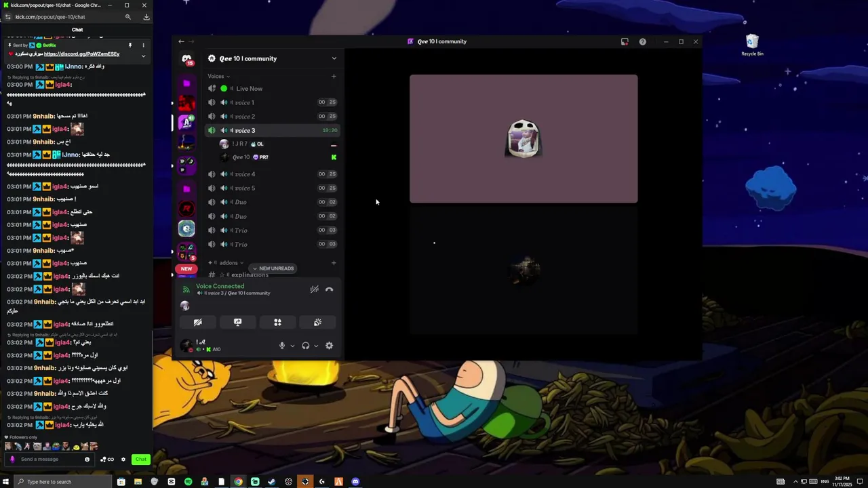Viewport: 868px width, 488px height.
Task: Open site information icon in Chrome address bar
Action: 8,17
